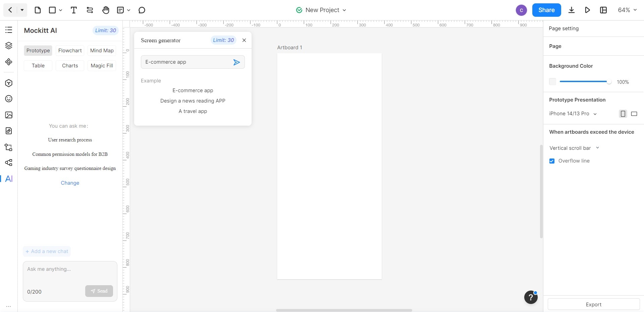Open the image assets panel
644x312 pixels.
point(9,115)
